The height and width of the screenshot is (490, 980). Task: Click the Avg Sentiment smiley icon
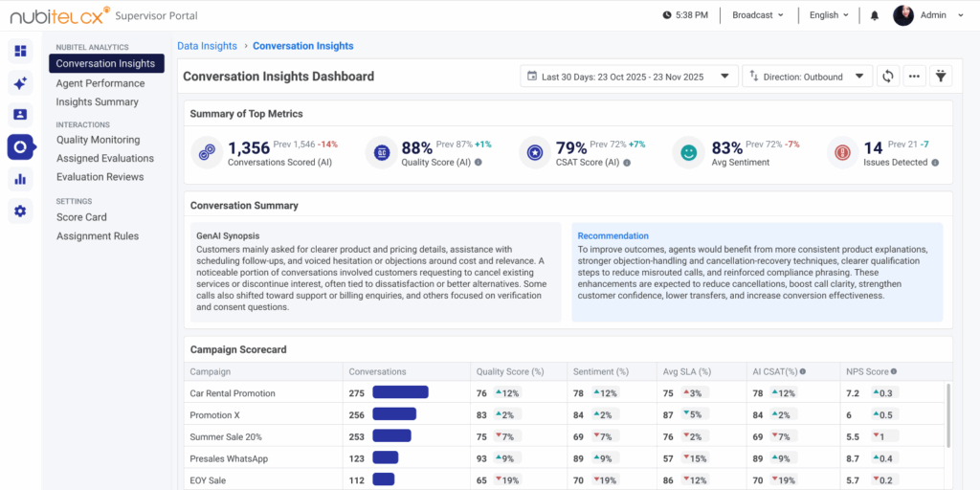688,152
